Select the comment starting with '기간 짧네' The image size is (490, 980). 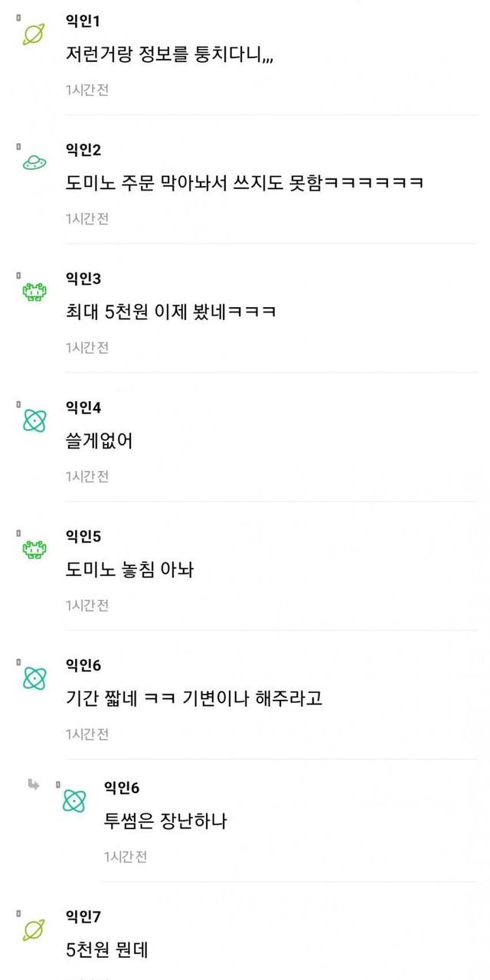pos(194,699)
